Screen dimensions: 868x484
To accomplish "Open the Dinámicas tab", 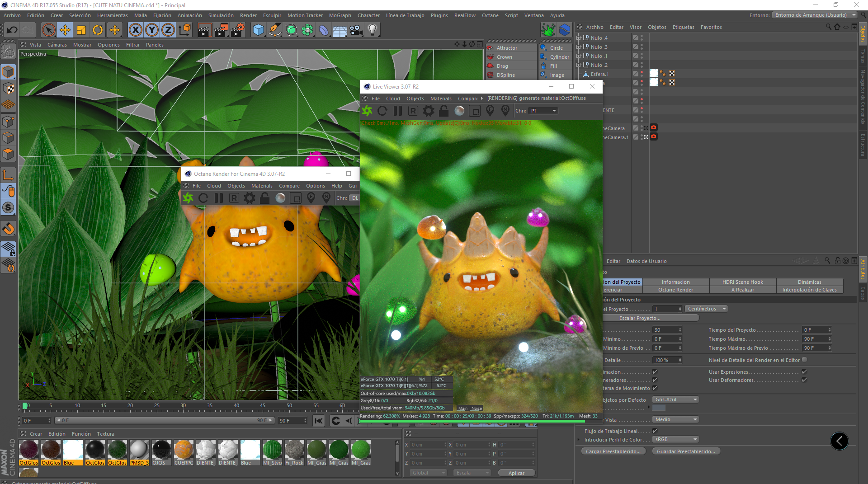I will (x=809, y=282).
